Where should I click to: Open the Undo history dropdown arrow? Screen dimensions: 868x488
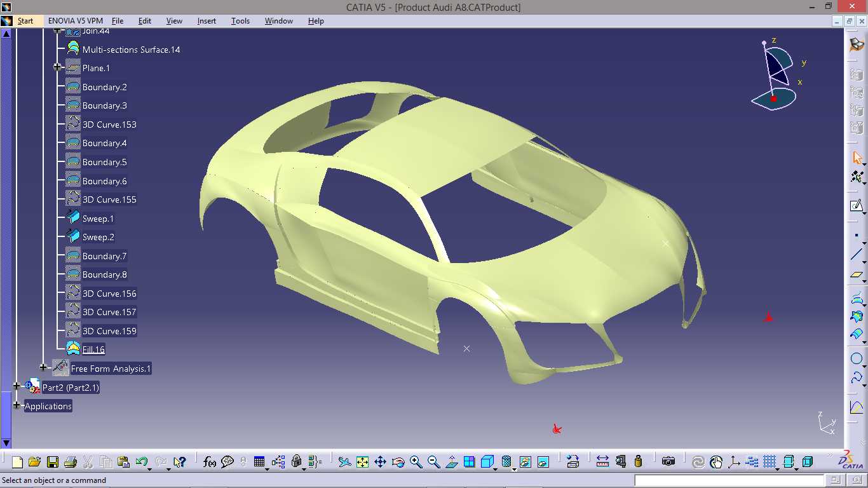[150, 469]
